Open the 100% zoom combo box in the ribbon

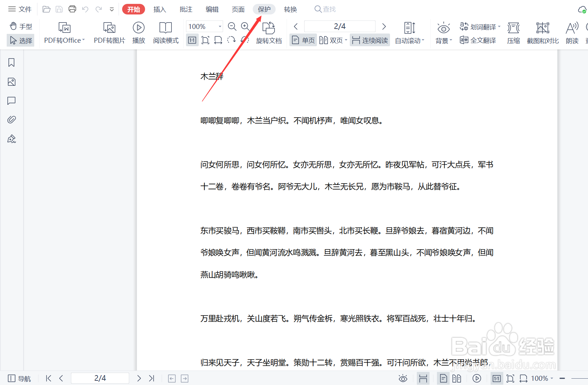(x=204, y=26)
